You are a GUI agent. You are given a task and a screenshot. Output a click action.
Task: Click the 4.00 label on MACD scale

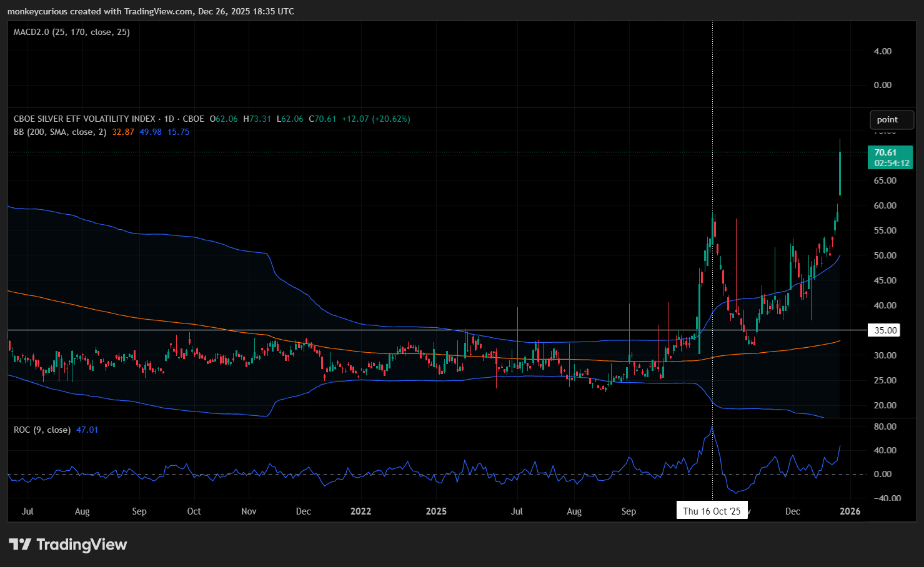[882, 51]
